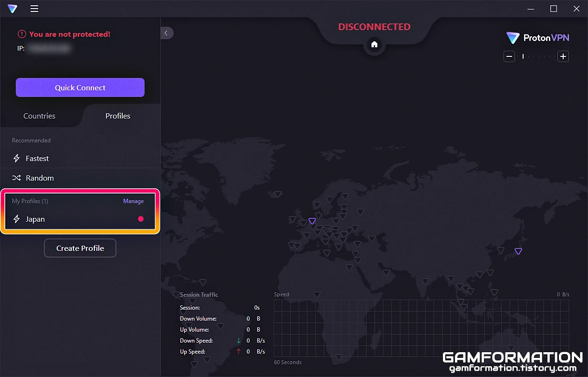Zoom in the map with plus button
The height and width of the screenshot is (377, 588).
coord(563,56)
